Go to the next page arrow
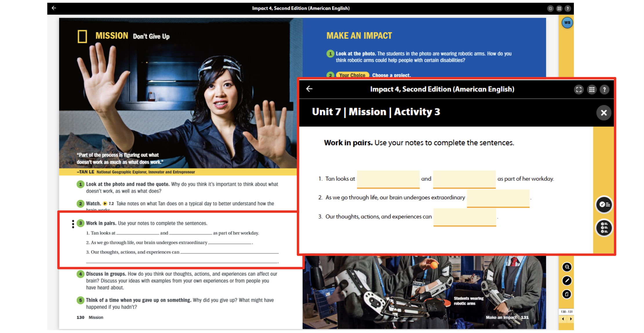The width and height of the screenshot is (644, 333). click(x=571, y=319)
